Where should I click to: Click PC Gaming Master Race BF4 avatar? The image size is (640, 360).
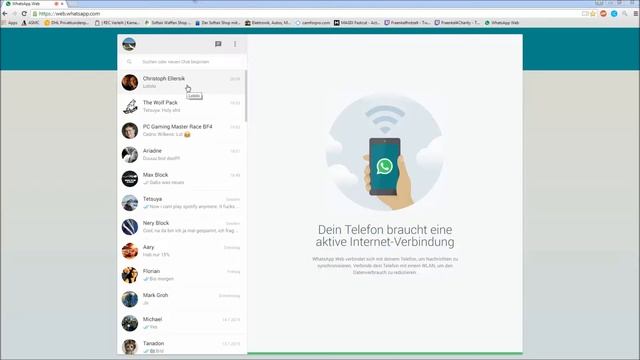click(x=130, y=131)
